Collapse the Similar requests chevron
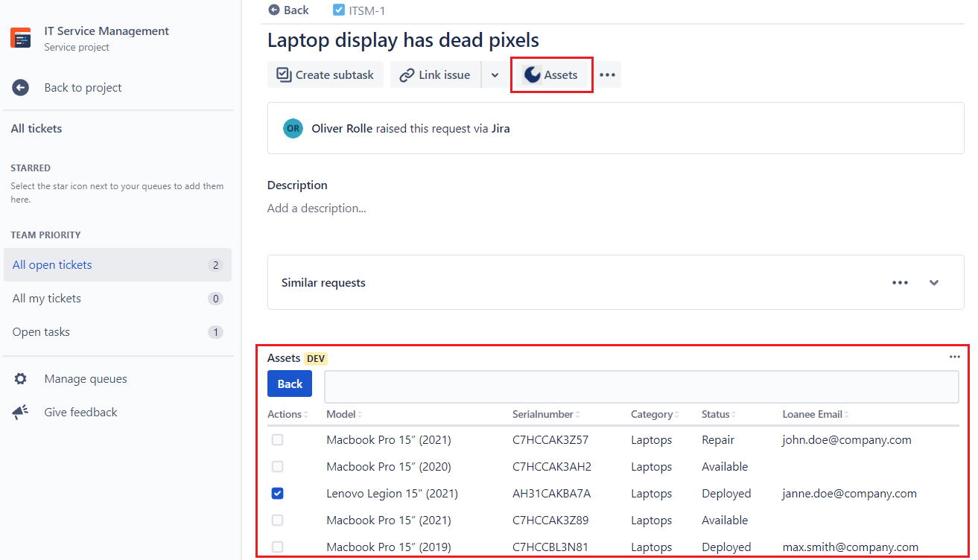978x560 pixels. (934, 283)
